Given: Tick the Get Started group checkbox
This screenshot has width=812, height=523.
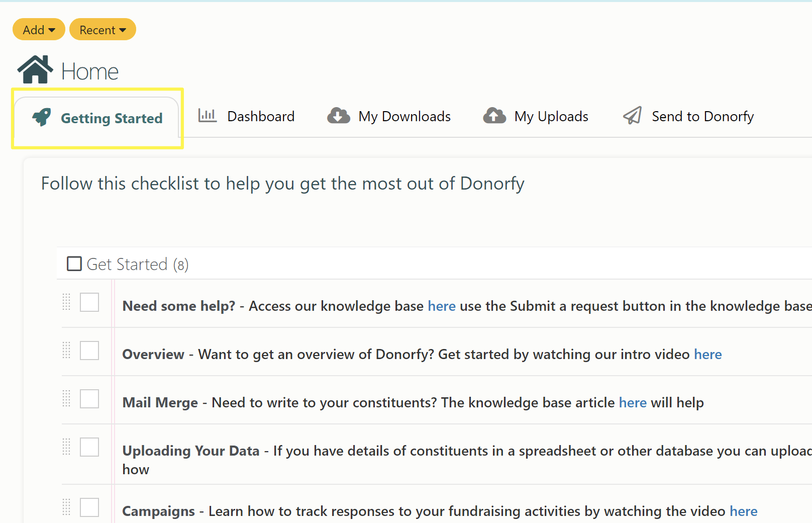Looking at the screenshot, I should pos(74,264).
